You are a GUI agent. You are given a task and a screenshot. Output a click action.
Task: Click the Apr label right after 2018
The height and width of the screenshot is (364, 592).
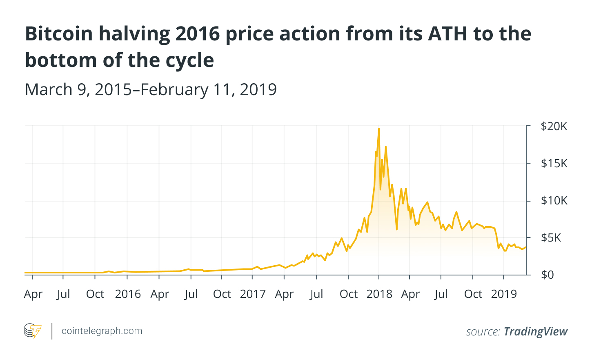pyautogui.click(x=410, y=294)
